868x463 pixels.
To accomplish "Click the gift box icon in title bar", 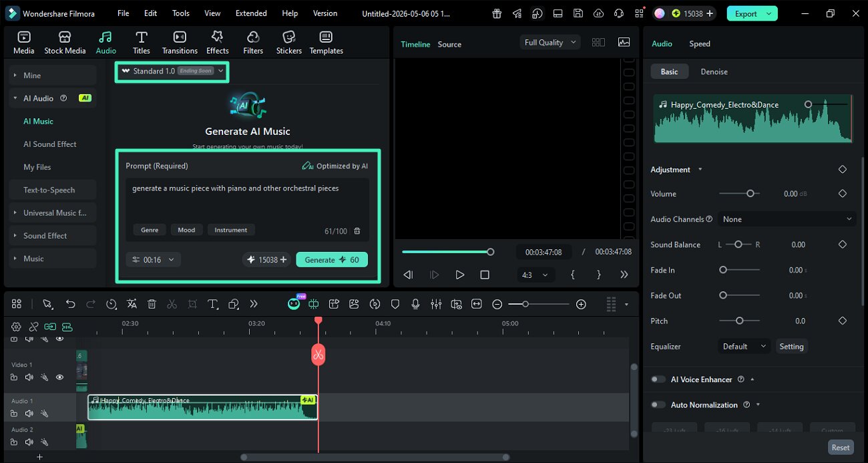I will pyautogui.click(x=497, y=13).
